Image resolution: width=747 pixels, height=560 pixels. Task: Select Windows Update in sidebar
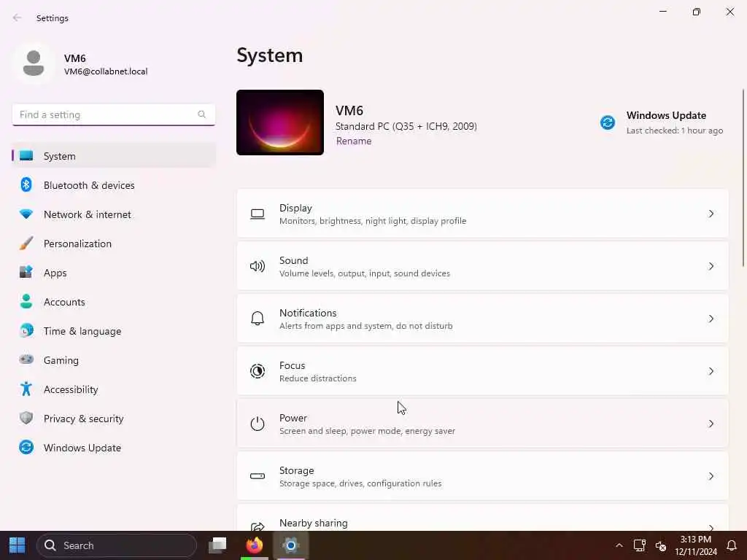(x=113, y=447)
